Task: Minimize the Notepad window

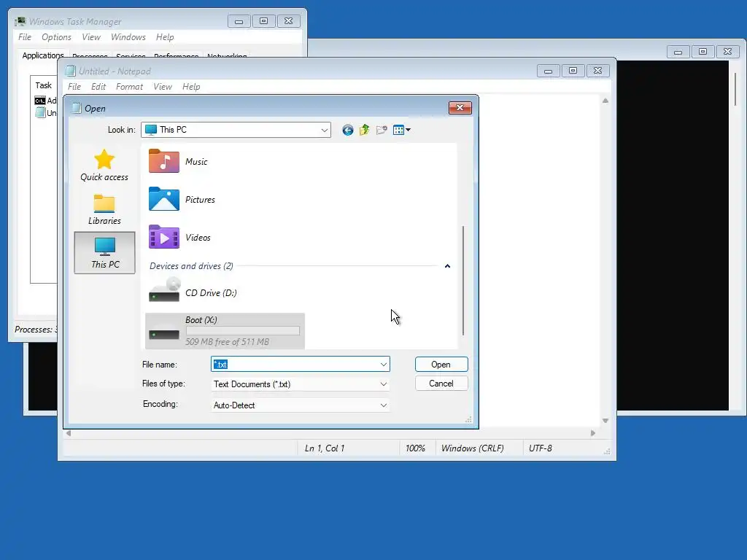Action: tap(549, 71)
